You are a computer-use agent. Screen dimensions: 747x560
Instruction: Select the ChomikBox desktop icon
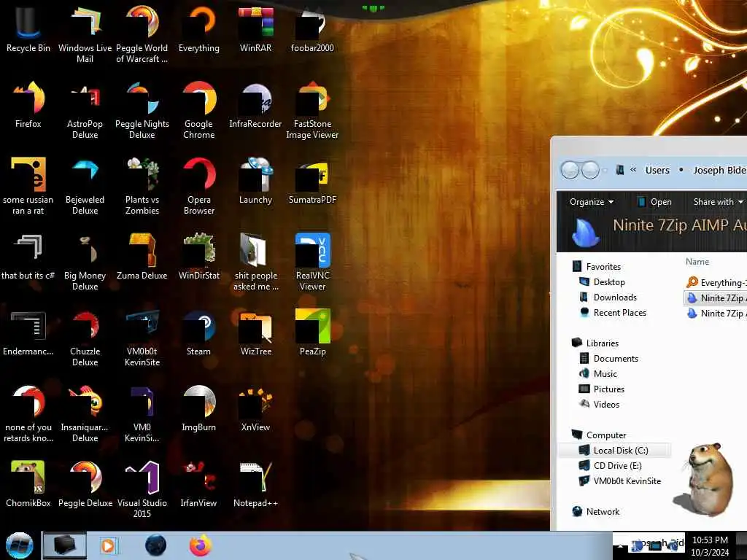(x=28, y=484)
